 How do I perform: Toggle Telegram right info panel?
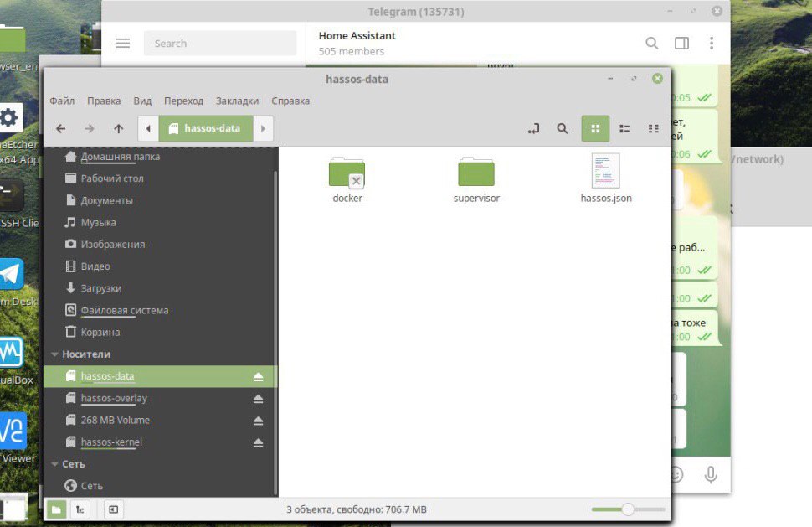(x=682, y=43)
